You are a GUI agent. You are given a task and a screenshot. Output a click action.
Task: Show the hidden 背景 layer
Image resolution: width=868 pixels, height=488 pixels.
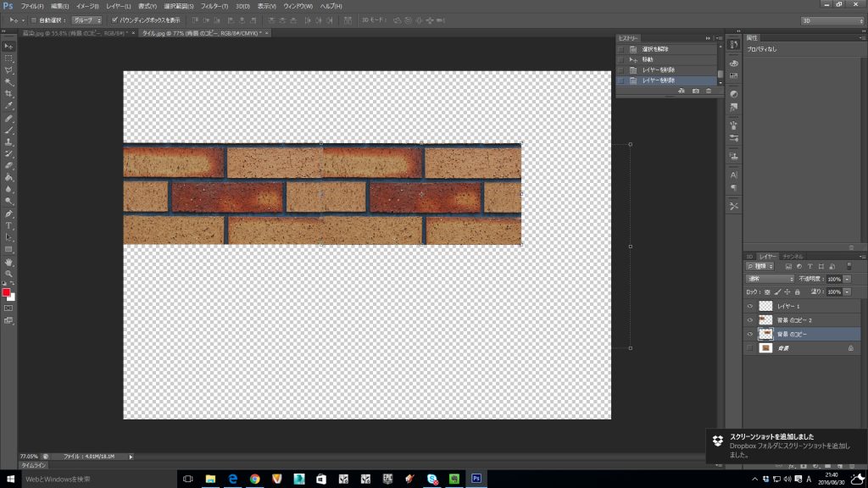click(749, 348)
